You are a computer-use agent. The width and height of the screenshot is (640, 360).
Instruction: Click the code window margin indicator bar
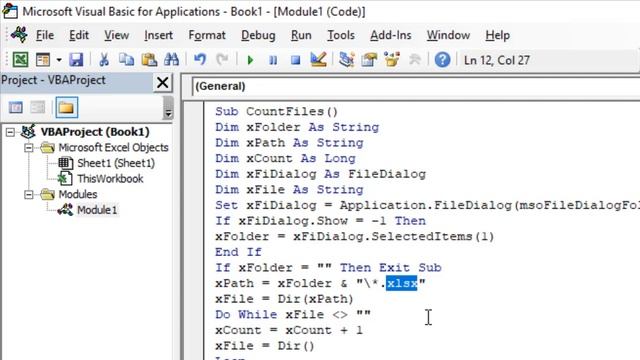pos(193,231)
